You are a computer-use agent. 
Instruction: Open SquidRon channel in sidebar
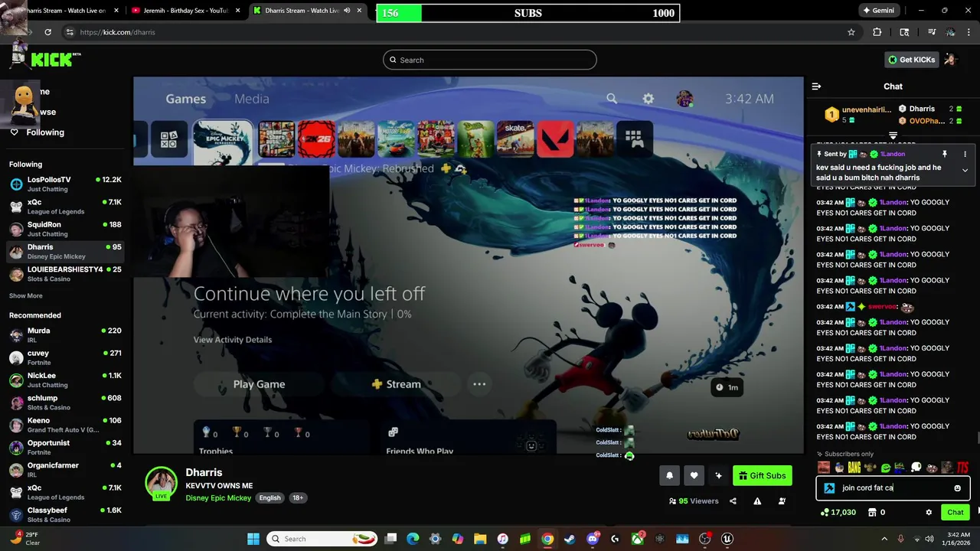[x=65, y=229]
